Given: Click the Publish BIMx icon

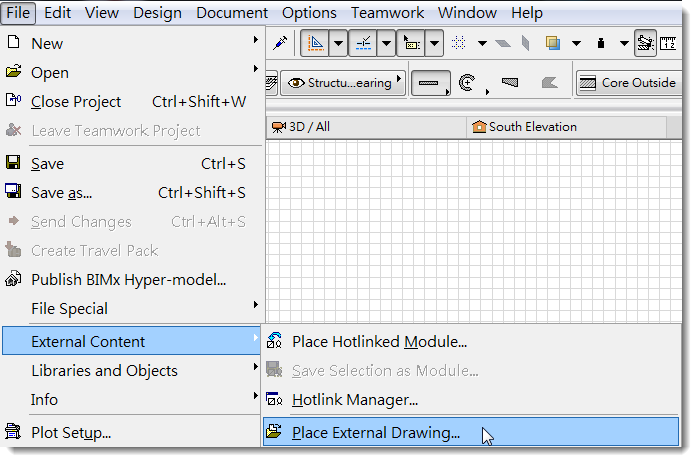Looking at the screenshot, I should (x=13, y=279).
